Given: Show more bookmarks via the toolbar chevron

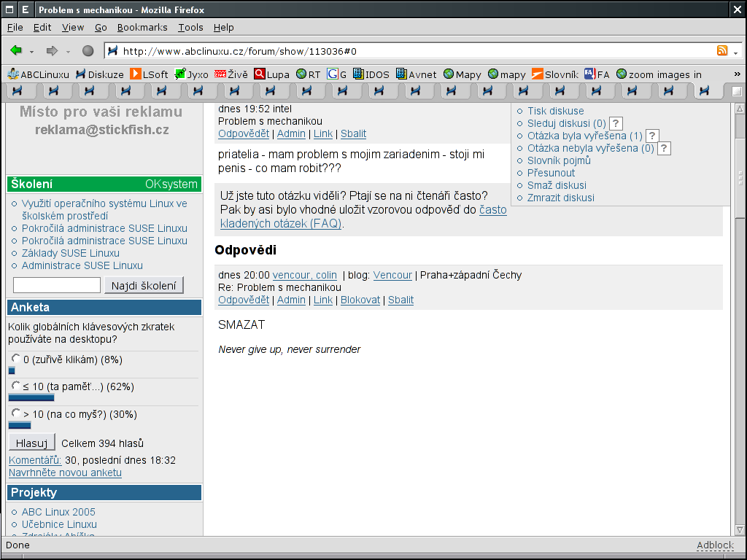Looking at the screenshot, I should pos(736,74).
